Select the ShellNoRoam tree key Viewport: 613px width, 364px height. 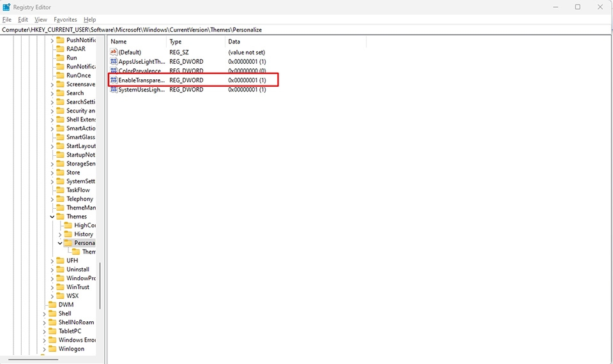[x=76, y=322]
